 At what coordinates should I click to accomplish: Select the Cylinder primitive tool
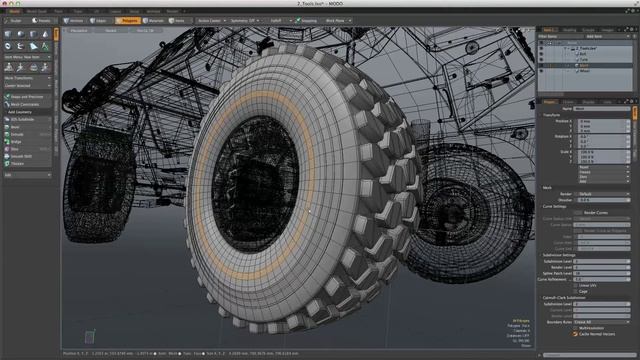point(33,35)
